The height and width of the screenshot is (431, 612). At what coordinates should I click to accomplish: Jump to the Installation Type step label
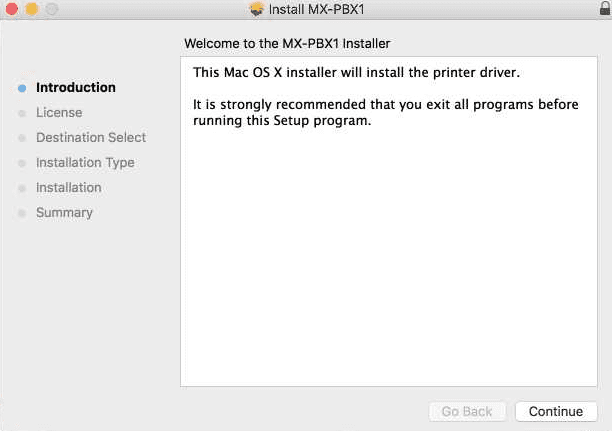tap(85, 163)
